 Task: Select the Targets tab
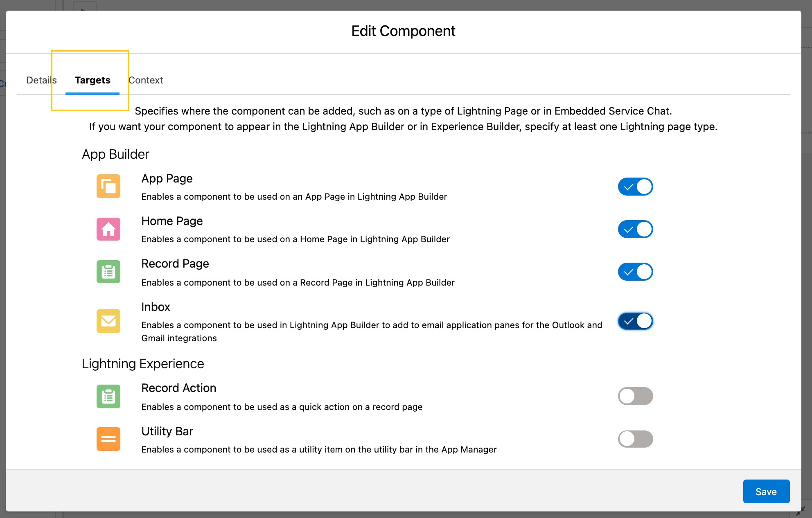click(92, 80)
